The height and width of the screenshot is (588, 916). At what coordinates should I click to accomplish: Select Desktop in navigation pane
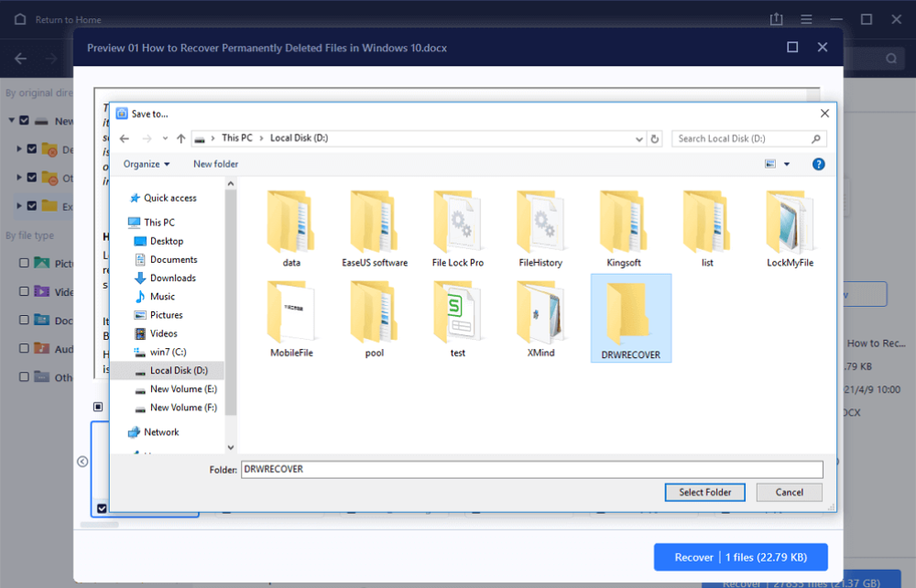click(x=158, y=241)
